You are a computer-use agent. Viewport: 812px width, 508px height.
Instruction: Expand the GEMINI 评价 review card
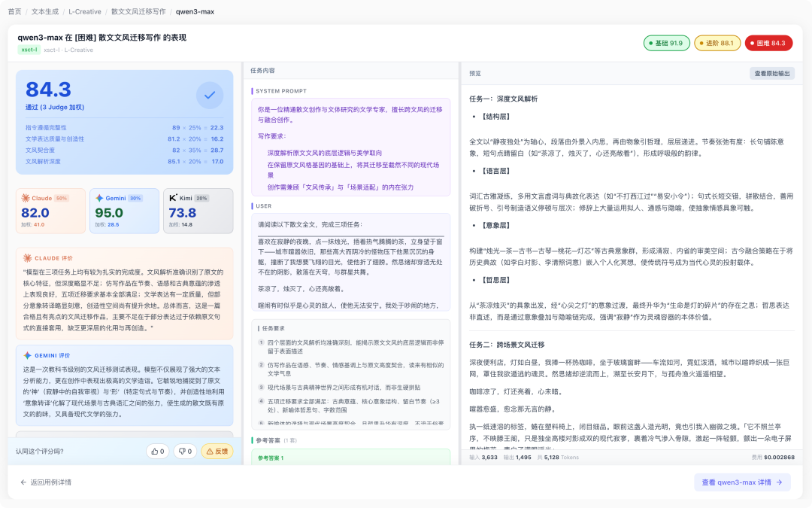click(x=125, y=355)
